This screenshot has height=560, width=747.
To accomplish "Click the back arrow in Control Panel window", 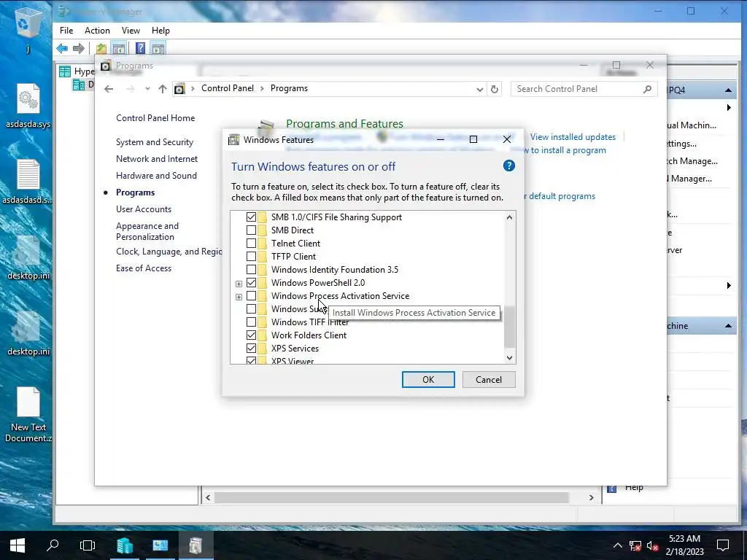I will pos(109,89).
